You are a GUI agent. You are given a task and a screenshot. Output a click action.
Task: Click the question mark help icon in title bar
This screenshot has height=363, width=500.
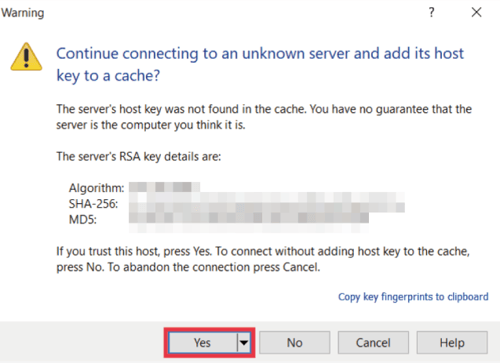pos(431,12)
